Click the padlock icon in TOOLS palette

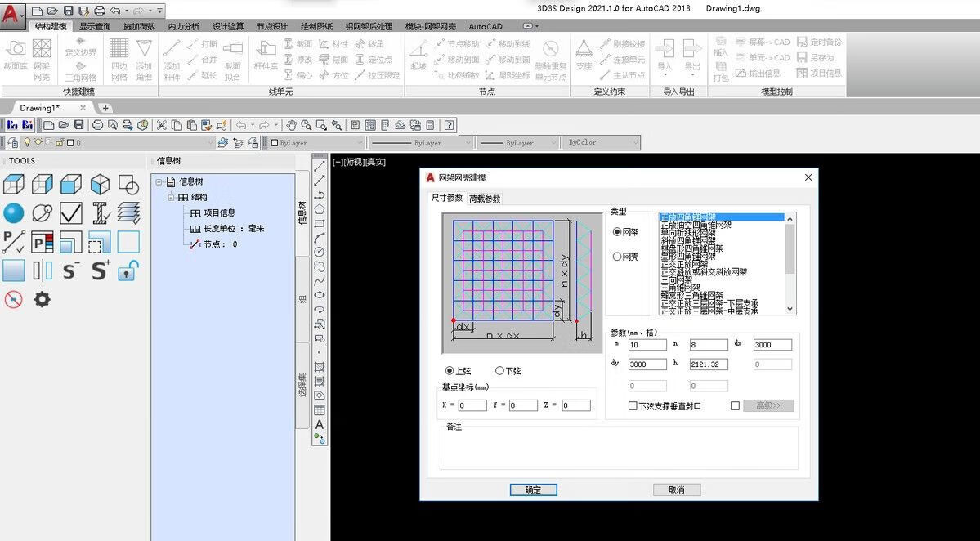[128, 270]
